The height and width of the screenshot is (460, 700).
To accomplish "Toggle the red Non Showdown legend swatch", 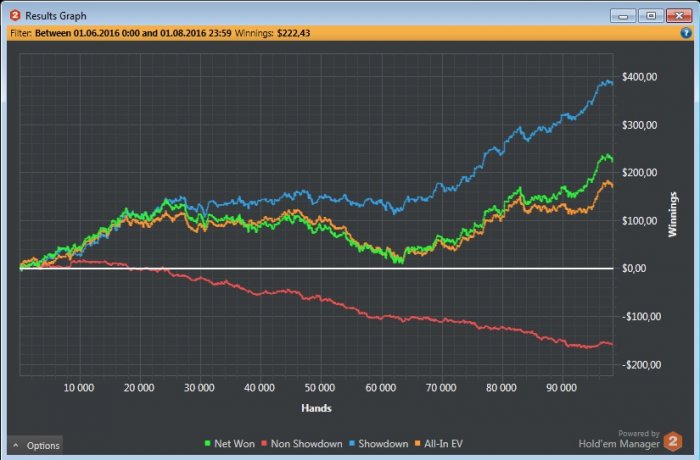I will click(x=264, y=443).
